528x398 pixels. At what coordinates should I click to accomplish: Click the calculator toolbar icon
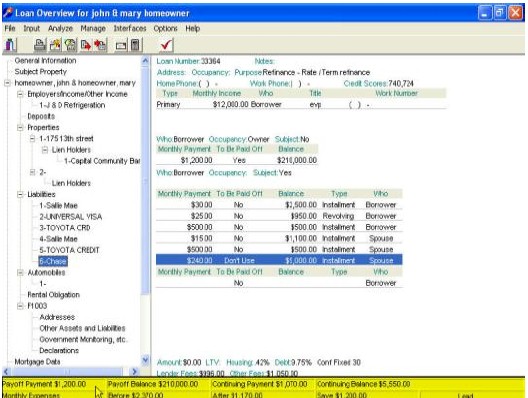(135, 44)
